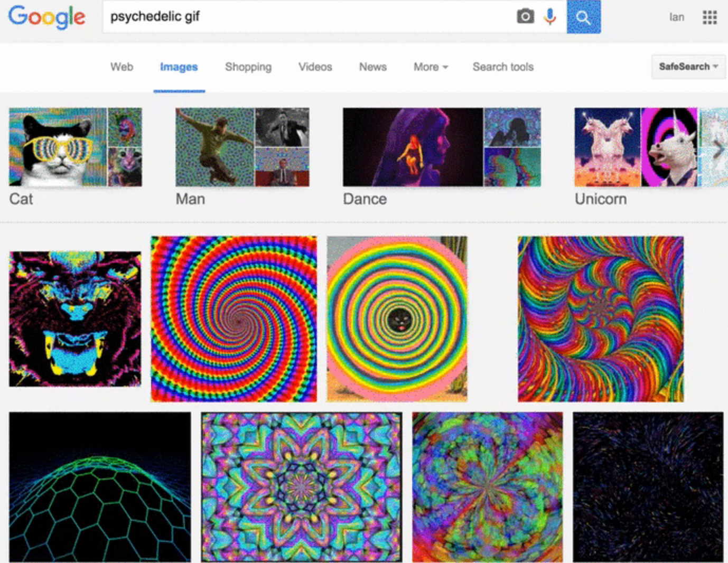The image size is (728, 563).
Task: Click the Dance related search link
Action: (x=364, y=199)
